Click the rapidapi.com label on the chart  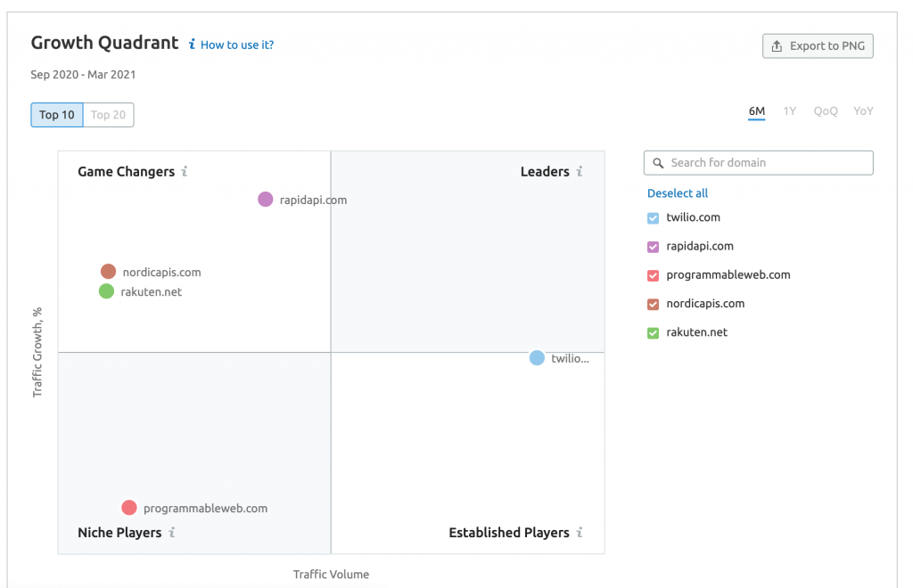tap(313, 200)
